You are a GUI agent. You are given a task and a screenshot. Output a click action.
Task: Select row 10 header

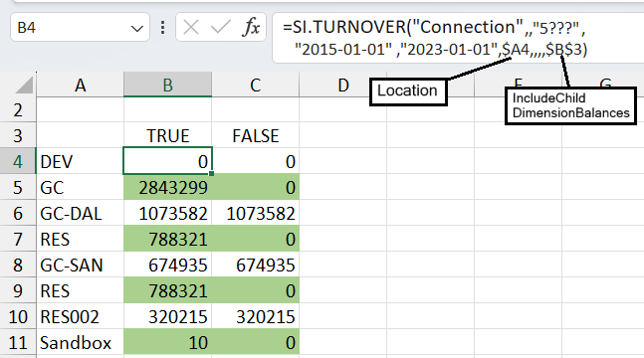(x=18, y=316)
